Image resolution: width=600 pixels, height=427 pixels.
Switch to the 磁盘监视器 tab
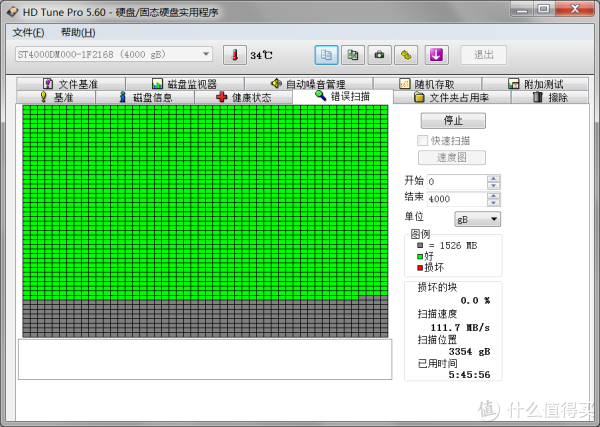tap(185, 84)
